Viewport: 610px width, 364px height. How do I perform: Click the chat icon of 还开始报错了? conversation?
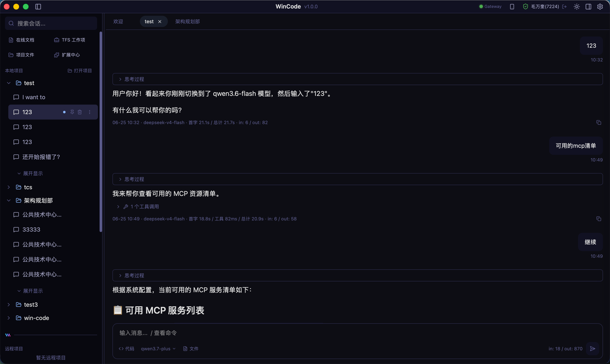click(16, 157)
